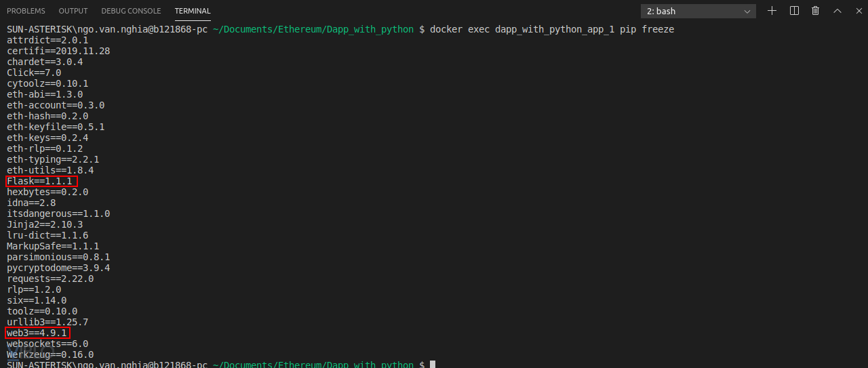Click the docker exec pip freeze command text
Viewport: 868px width, 368px height.
point(551,30)
